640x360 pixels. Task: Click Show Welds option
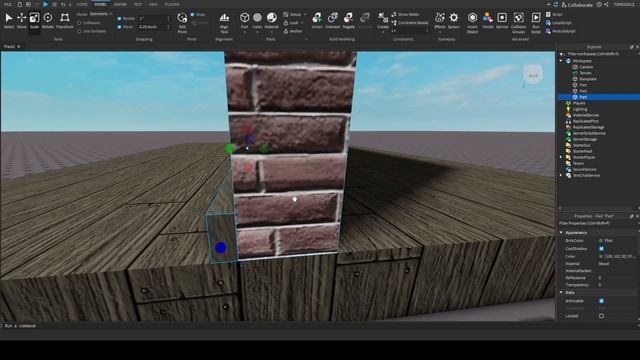(x=405, y=14)
